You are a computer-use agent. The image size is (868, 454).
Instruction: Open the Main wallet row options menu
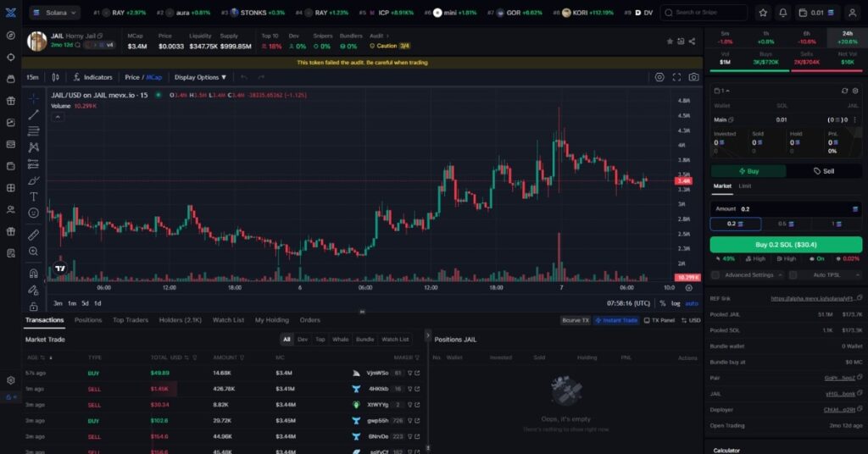coord(854,119)
